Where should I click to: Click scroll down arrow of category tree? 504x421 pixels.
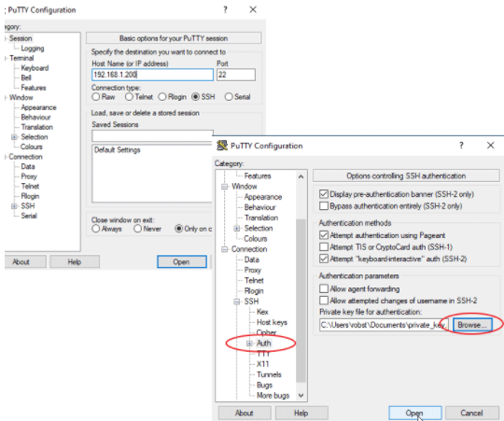click(301, 395)
